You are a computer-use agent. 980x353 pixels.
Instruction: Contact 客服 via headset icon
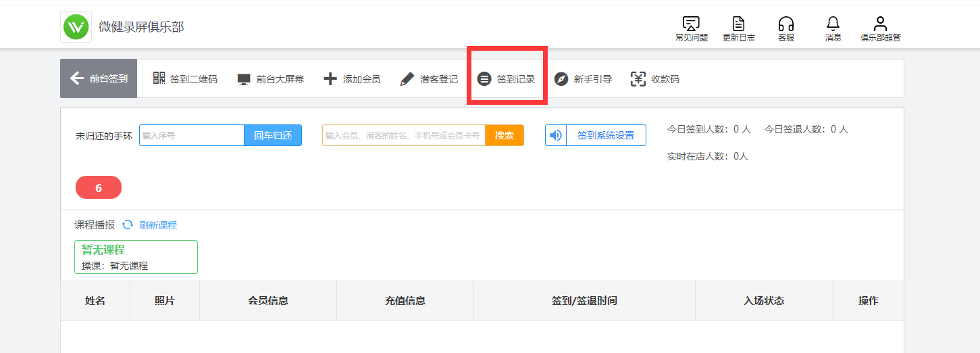tap(785, 24)
